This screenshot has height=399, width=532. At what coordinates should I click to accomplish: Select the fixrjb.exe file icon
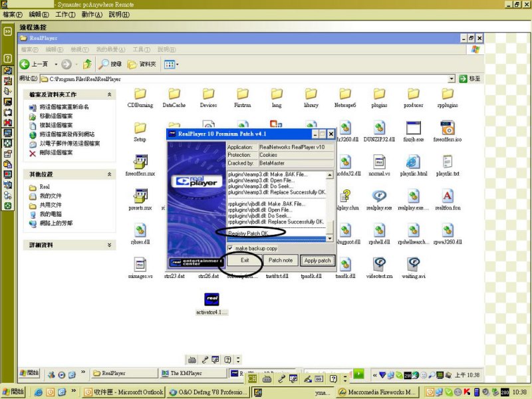tap(413, 128)
